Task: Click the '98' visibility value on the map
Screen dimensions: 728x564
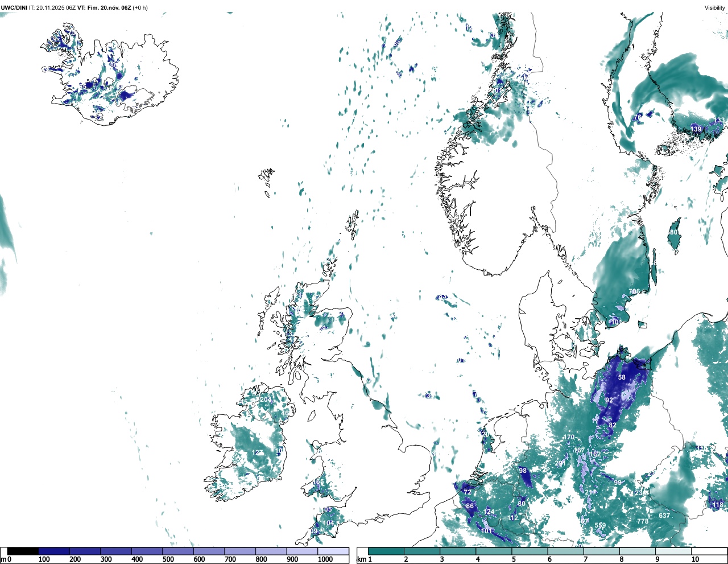Action: click(523, 471)
